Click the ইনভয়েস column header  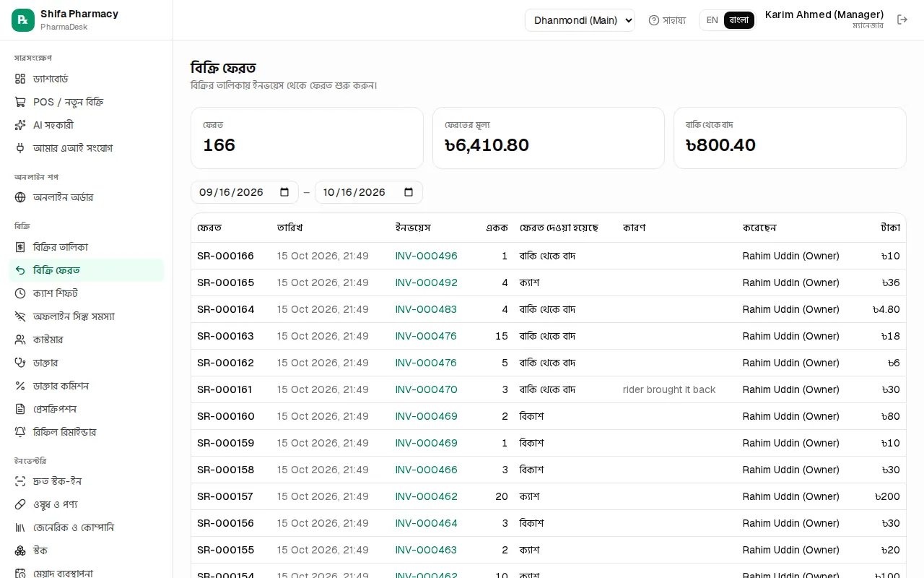point(413,228)
